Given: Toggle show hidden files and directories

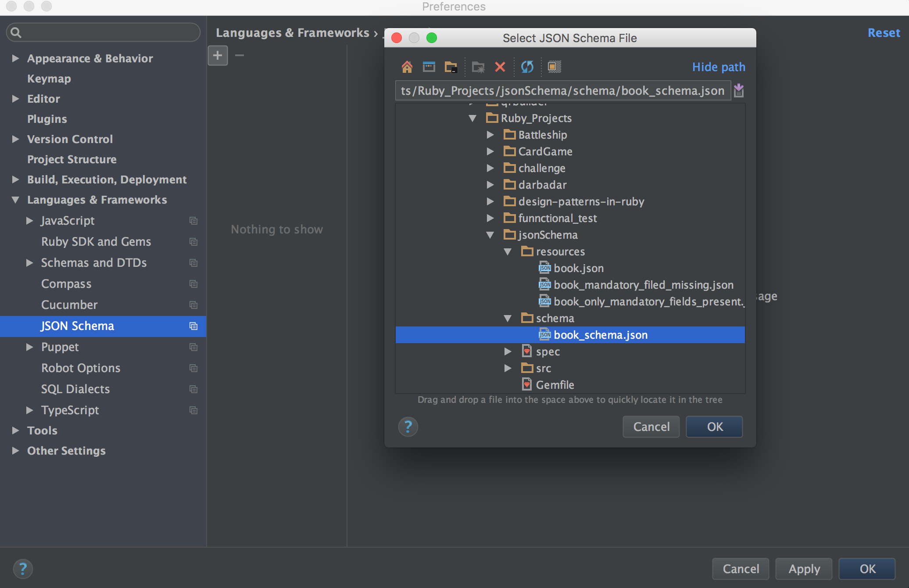Looking at the screenshot, I should pyautogui.click(x=554, y=67).
